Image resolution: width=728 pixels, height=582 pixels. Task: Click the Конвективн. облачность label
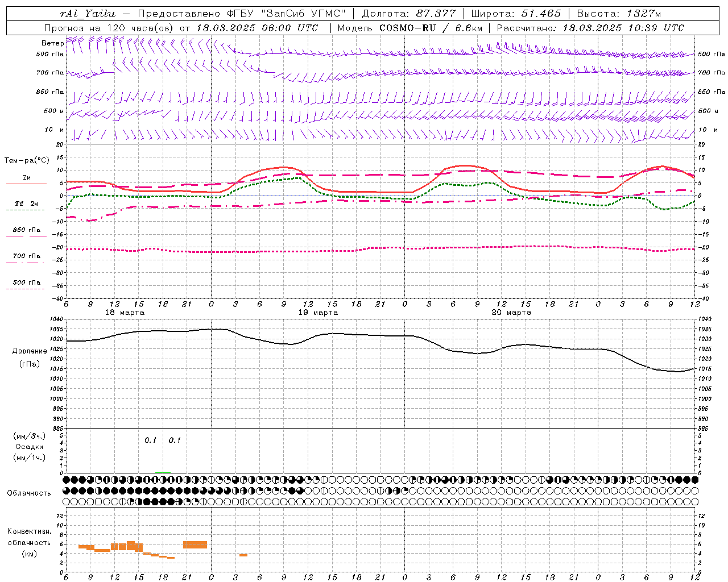(30, 537)
